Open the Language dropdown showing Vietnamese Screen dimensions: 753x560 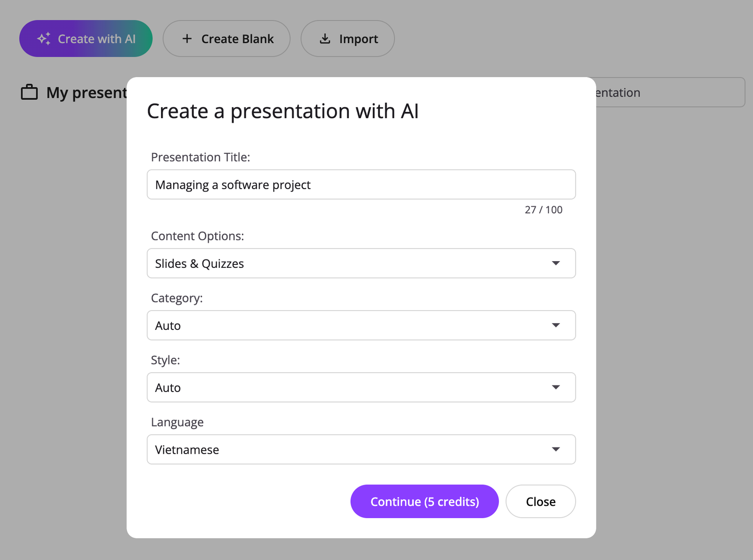(x=361, y=449)
